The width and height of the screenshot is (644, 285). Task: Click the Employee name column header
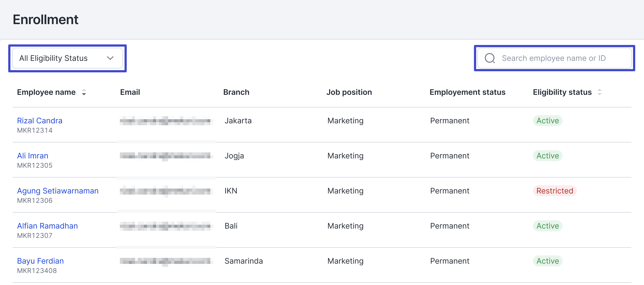tap(46, 92)
